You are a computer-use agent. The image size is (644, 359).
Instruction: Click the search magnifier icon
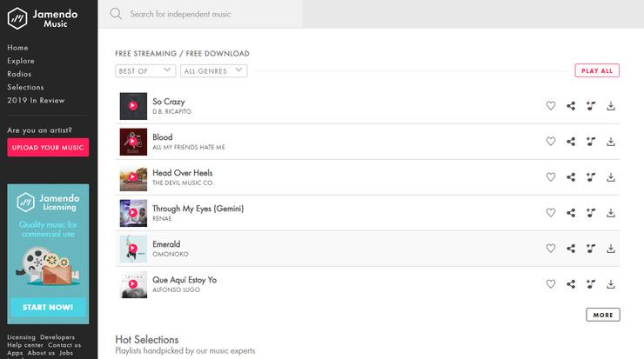coord(116,14)
